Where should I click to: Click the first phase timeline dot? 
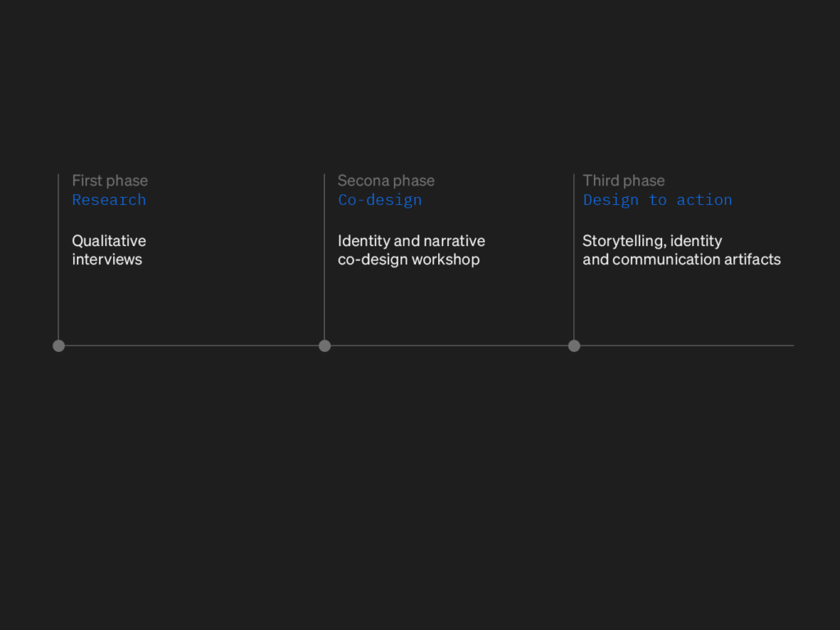point(58,345)
